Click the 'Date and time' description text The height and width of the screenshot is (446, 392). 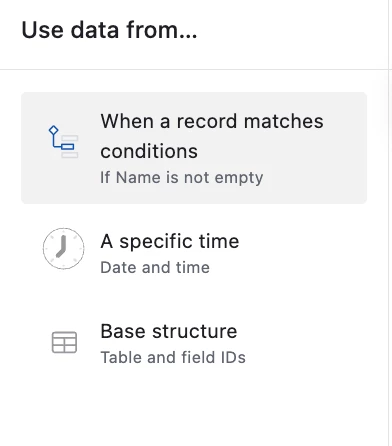point(155,267)
